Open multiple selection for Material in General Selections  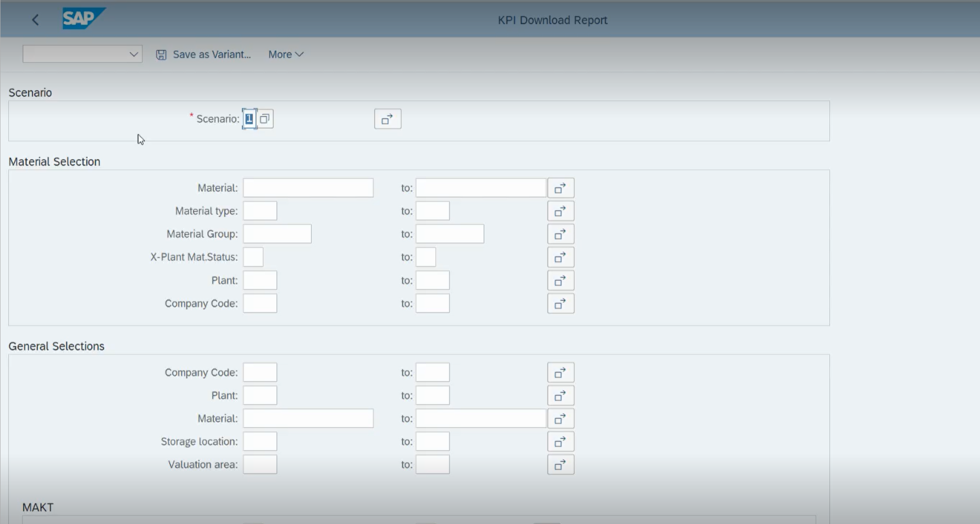click(x=560, y=418)
